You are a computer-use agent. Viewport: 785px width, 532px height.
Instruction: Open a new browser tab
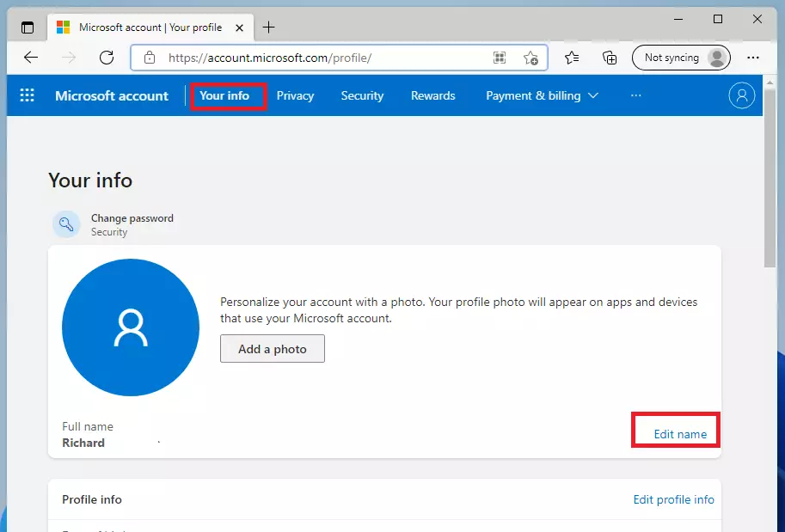point(269,27)
